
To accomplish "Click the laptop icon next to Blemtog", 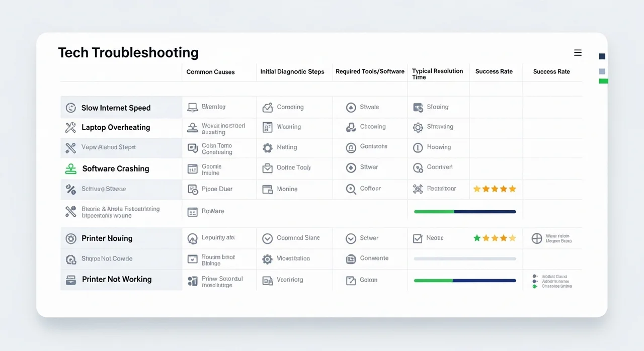I will [192, 107].
